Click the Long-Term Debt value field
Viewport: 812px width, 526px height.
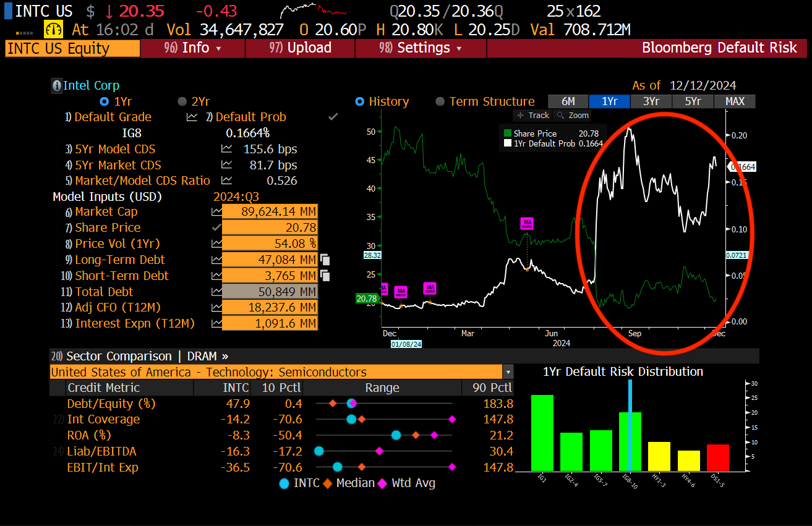coord(270,260)
